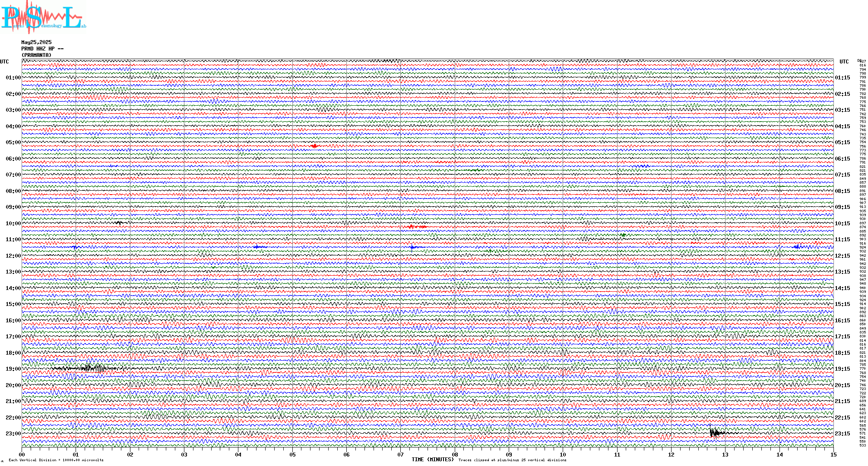Click the 19:00 hour label on left

pos(13,369)
